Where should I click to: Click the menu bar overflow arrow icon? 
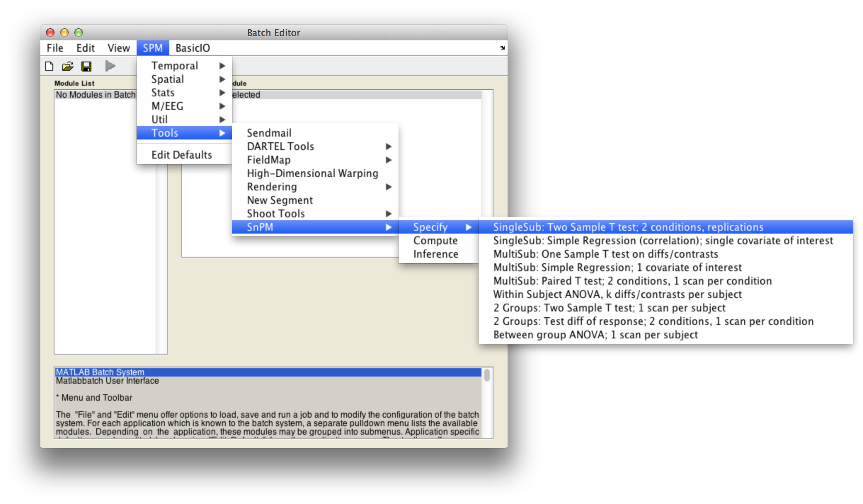pos(502,48)
